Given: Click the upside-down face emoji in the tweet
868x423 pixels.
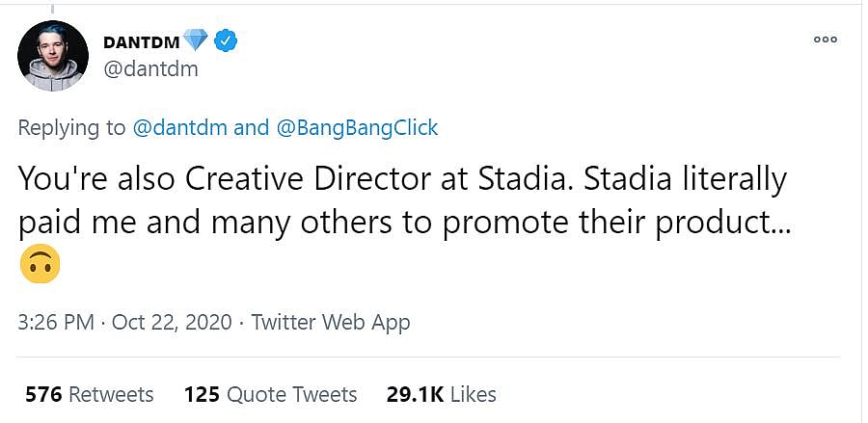Looking at the screenshot, I should [x=40, y=264].
